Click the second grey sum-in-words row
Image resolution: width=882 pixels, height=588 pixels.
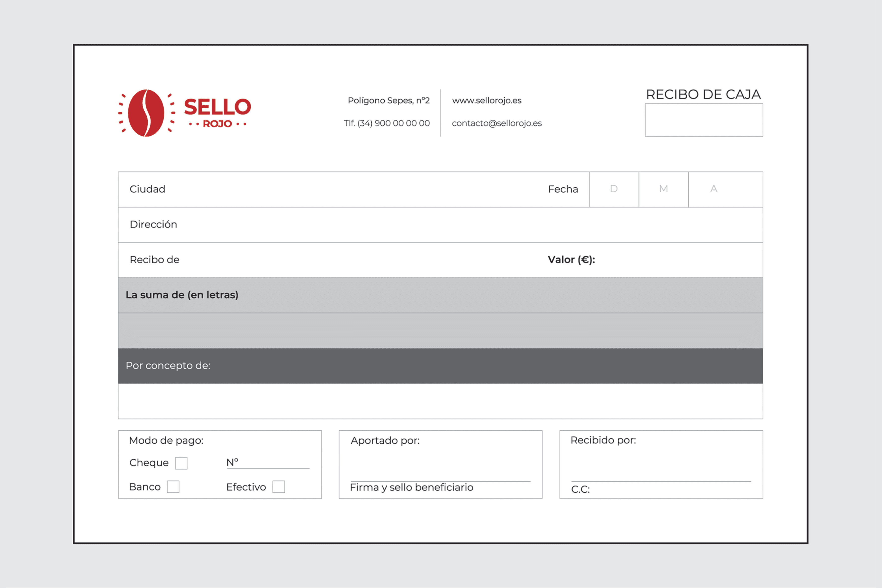click(440, 330)
